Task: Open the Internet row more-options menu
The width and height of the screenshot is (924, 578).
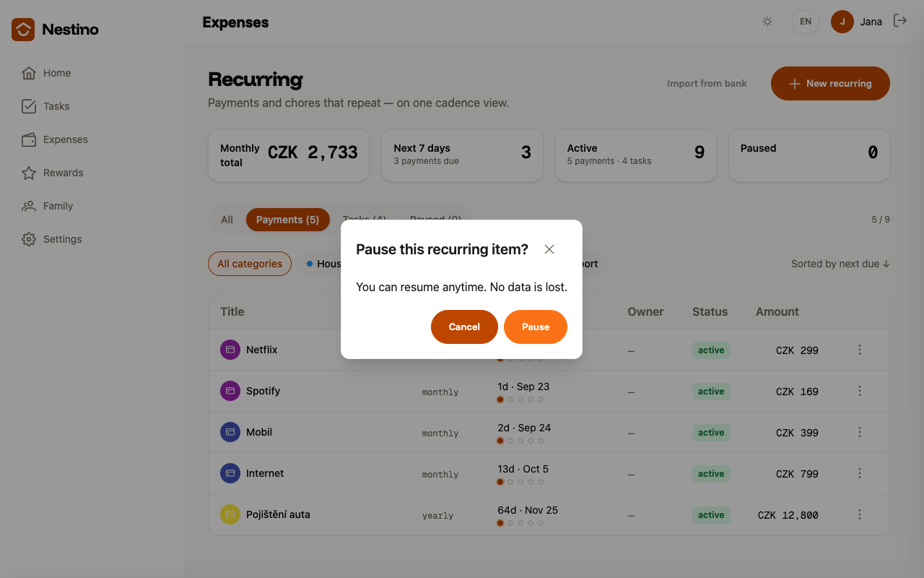Action: (860, 473)
